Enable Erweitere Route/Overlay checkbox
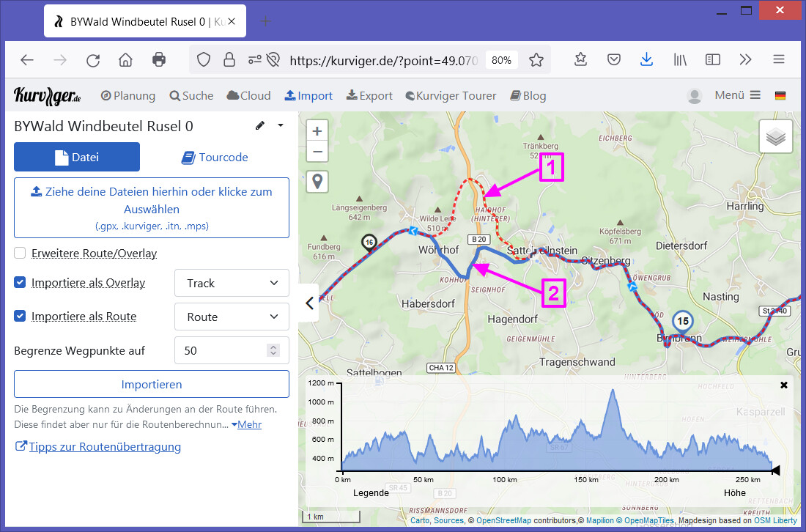Image resolution: width=806 pixels, height=532 pixels. [x=21, y=254]
